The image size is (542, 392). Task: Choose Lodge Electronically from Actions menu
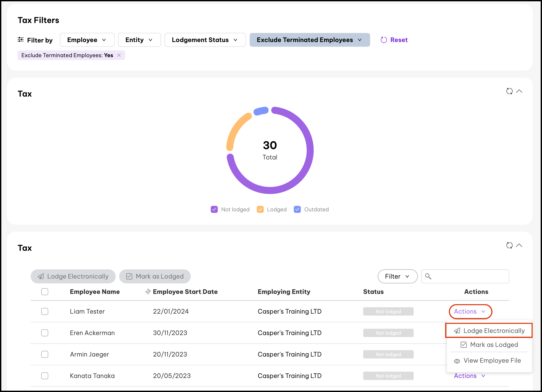point(489,331)
